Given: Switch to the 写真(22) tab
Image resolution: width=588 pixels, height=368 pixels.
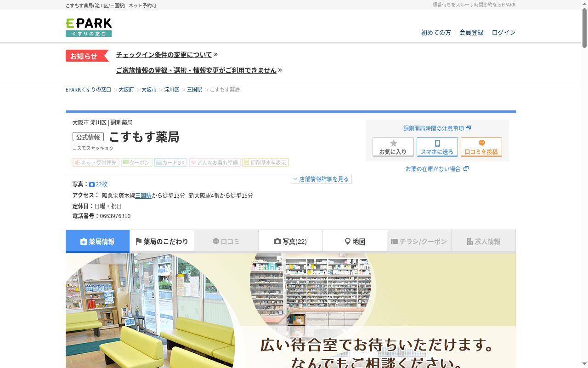Looking at the screenshot, I should (x=290, y=241).
